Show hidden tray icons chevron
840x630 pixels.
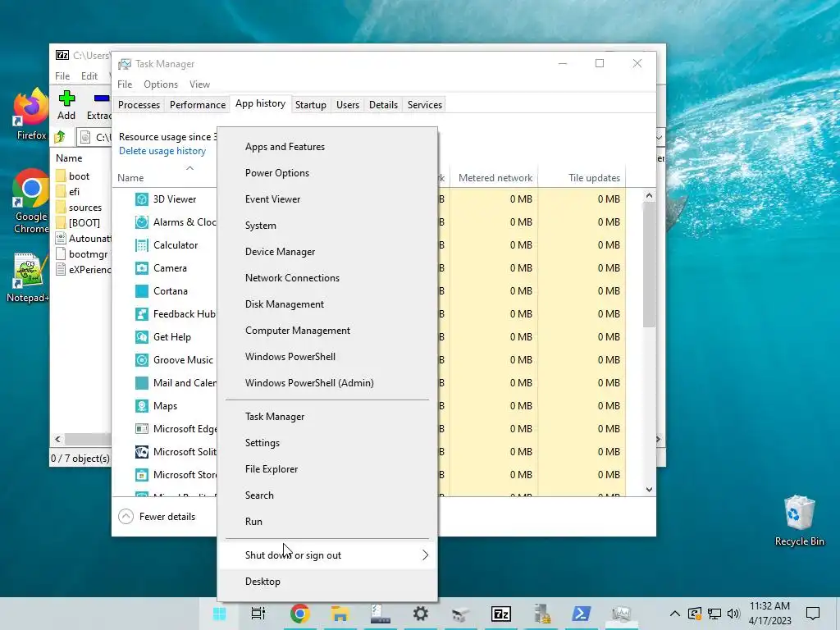click(x=675, y=614)
